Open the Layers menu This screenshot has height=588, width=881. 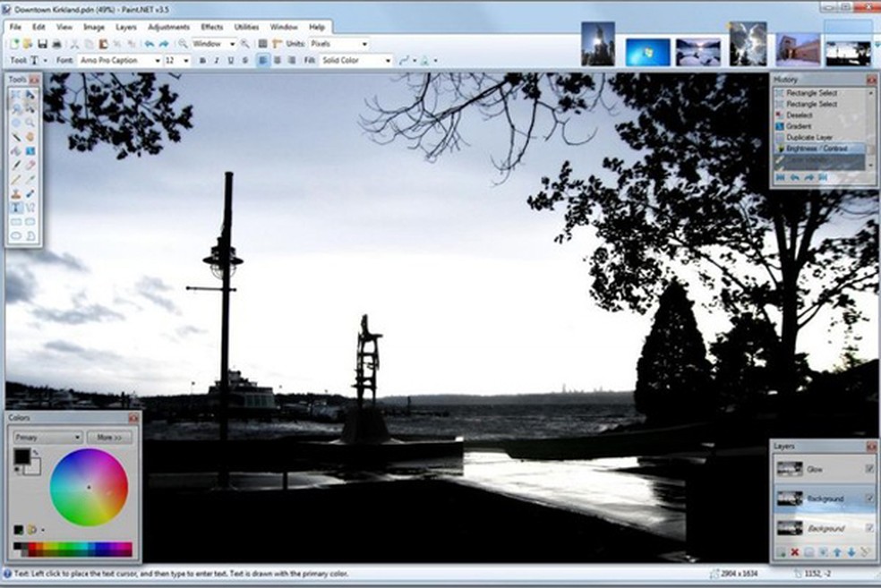pos(126,27)
